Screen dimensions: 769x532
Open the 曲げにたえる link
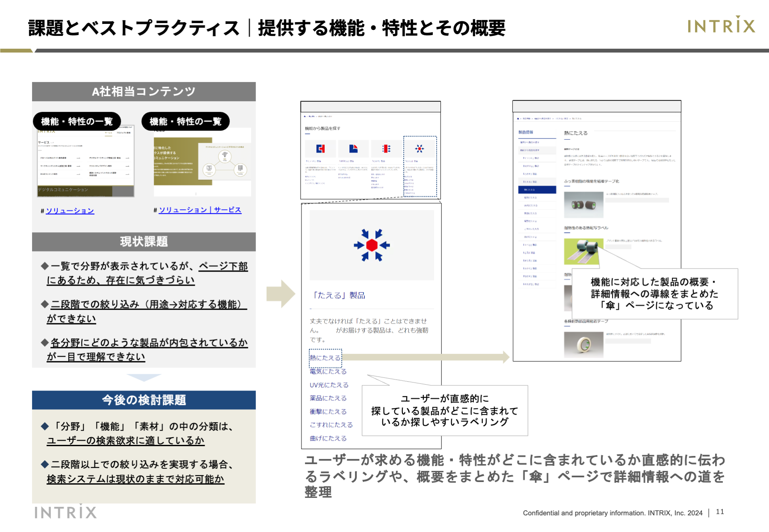[328, 438]
